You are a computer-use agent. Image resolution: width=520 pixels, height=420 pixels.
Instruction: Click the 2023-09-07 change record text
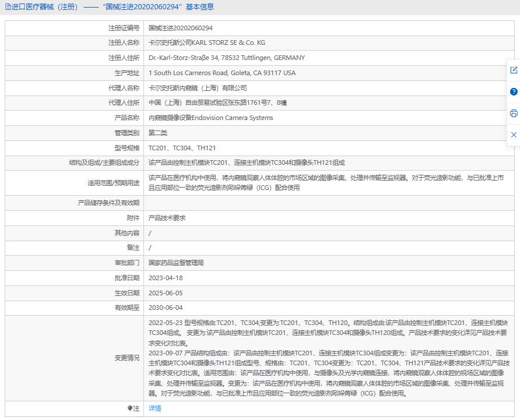coord(329,373)
